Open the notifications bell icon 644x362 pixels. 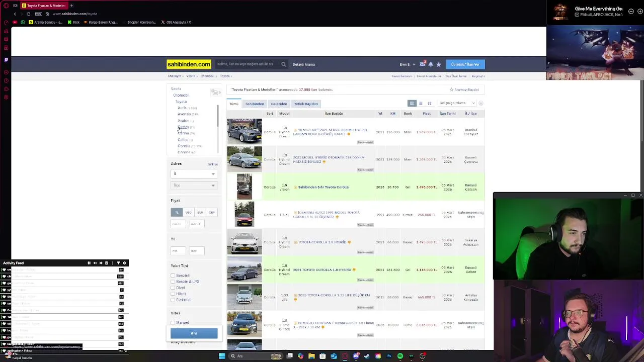click(431, 64)
